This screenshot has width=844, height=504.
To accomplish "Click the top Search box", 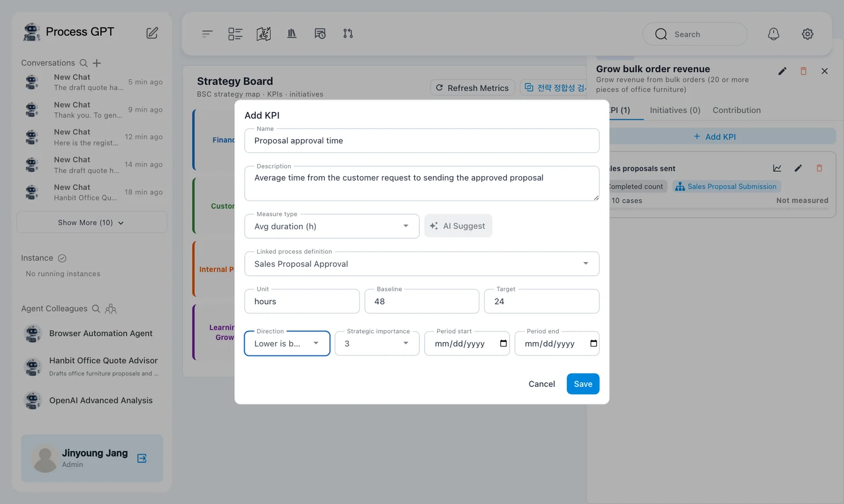I will [695, 34].
